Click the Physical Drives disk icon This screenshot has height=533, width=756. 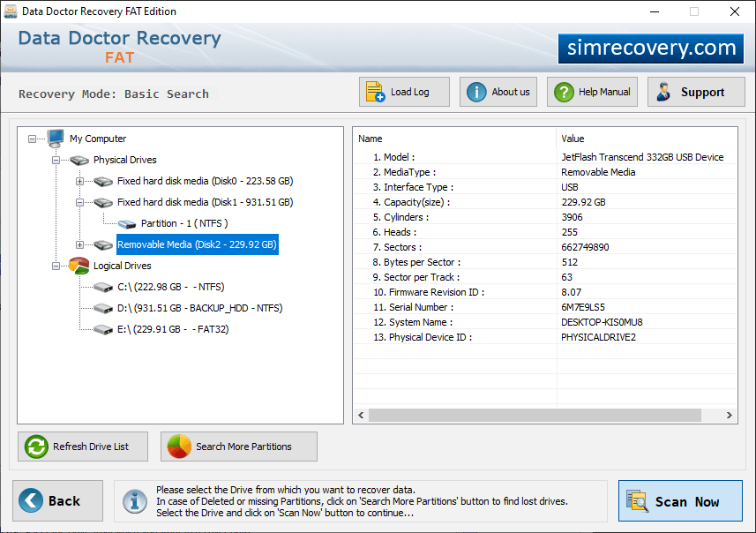coord(79,160)
